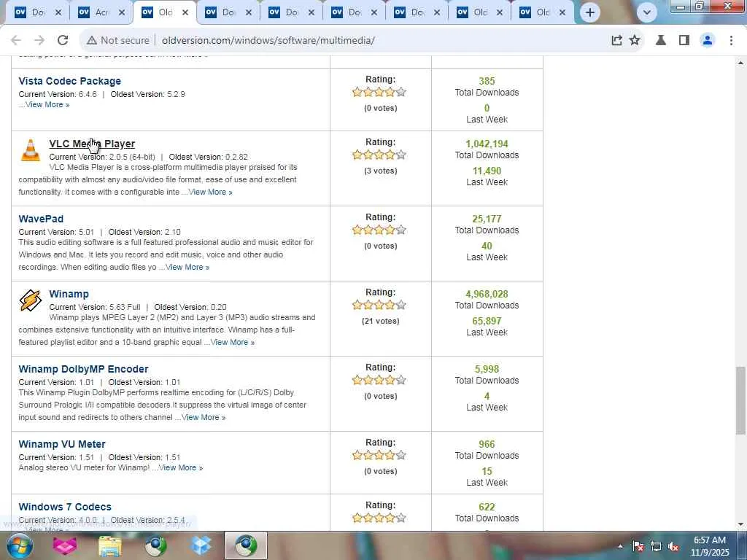The width and height of the screenshot is (747, 560).
Task: Show hidden system tray icons
Action: pyautogui.click(x=620, y=546)
